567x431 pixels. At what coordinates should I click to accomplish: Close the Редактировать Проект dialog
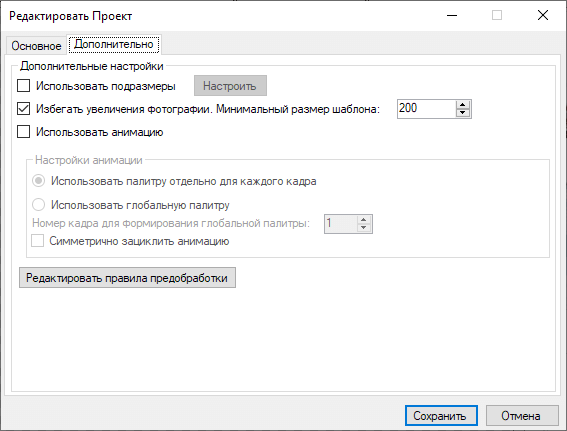pyautogui.click(x=543, y=15)
